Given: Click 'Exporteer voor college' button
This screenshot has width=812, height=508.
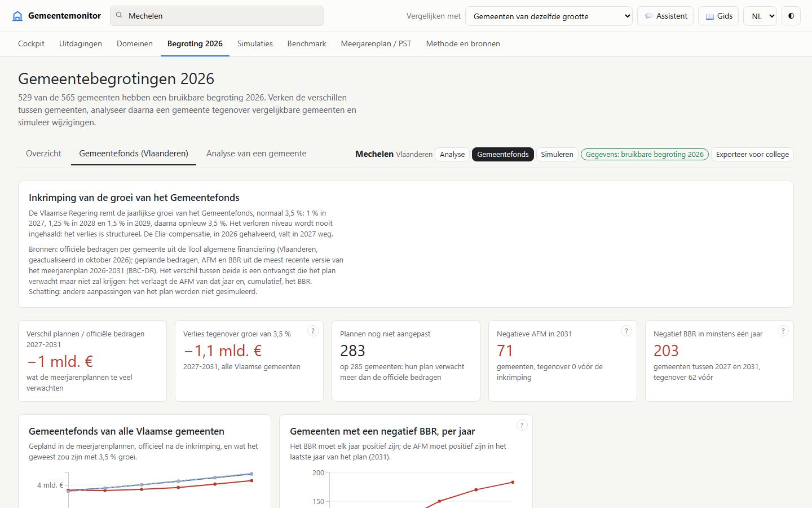Looking at the screenshot, I should coord(752,154).
